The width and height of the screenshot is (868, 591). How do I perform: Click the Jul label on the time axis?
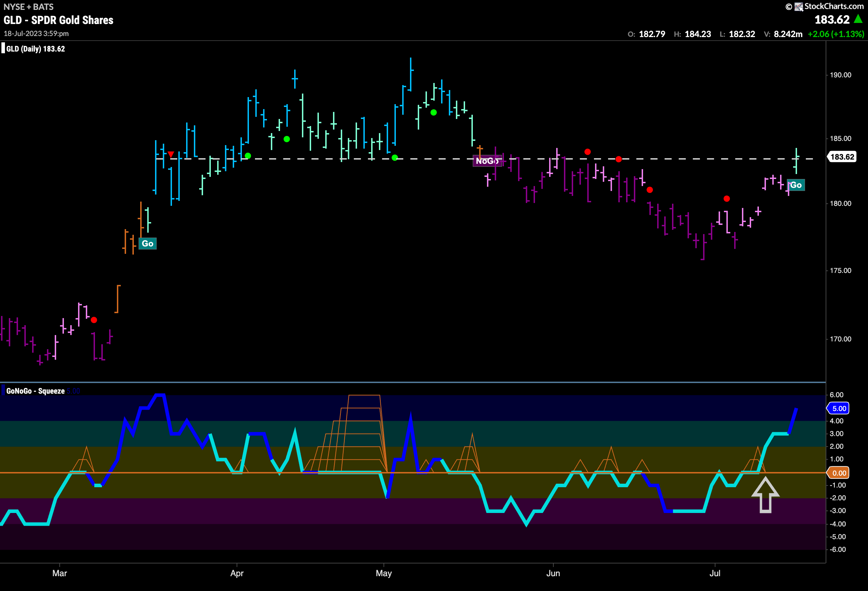(714, 573)
